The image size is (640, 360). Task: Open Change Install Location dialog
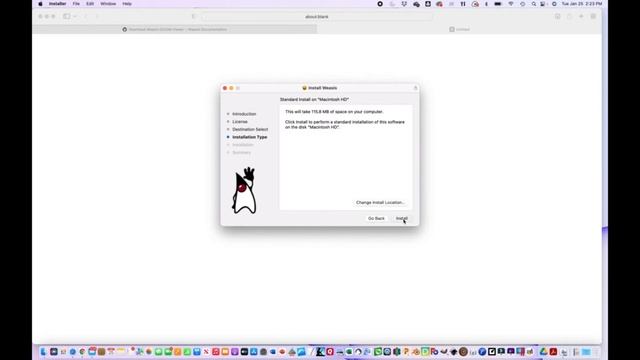click(x=380, y=202)
